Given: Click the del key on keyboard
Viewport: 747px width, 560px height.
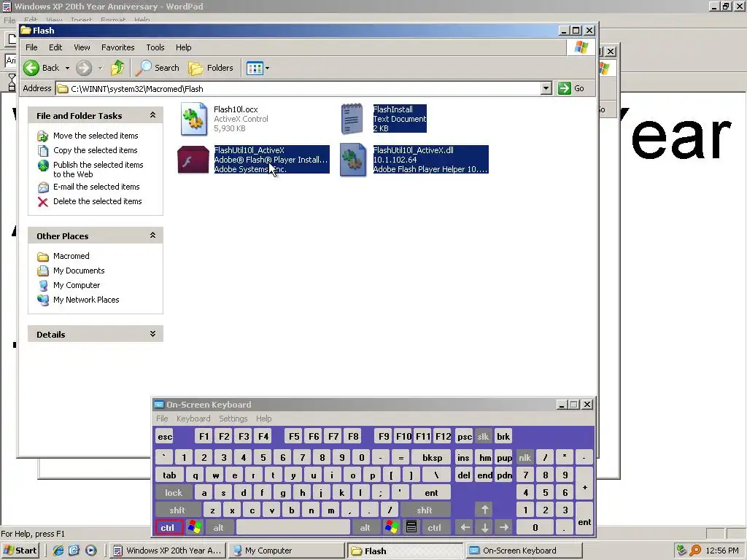Looking at the screenshot, I should [463, 475].
